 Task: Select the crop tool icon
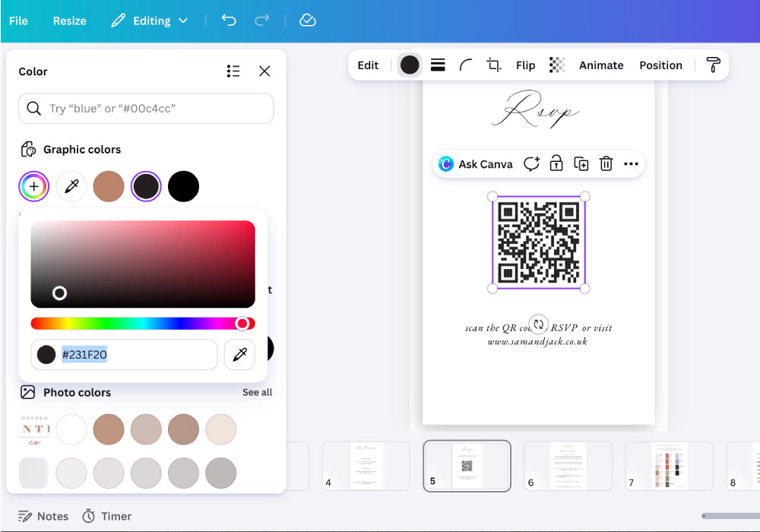(493, 65)
